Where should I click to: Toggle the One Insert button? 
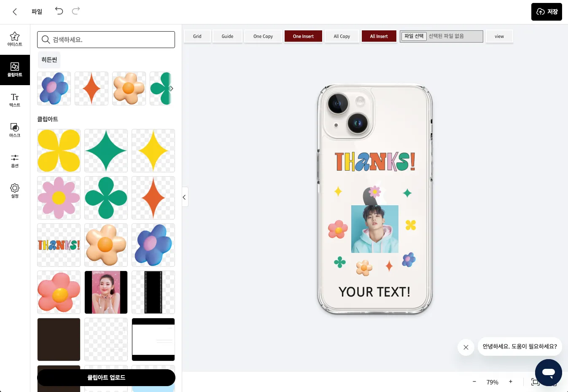click(303, 36)
